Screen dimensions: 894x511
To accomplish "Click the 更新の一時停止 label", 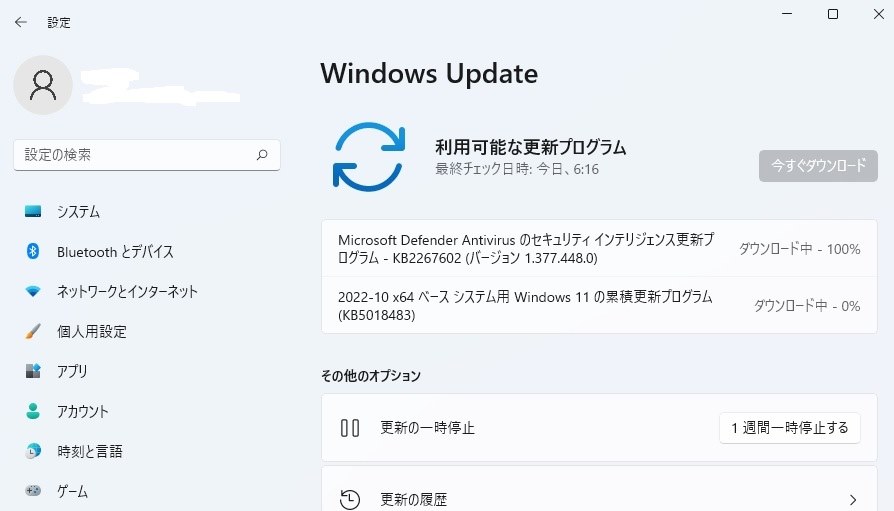I will (x=427, y=428).
